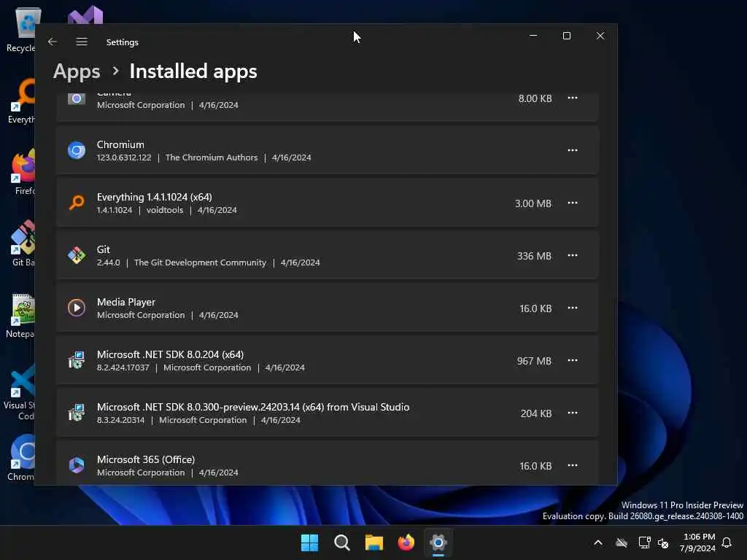Screen dimensions: 747x560
Task: Click 'The Git Development Community' publisher text
Action: click(x=200, y=262)
